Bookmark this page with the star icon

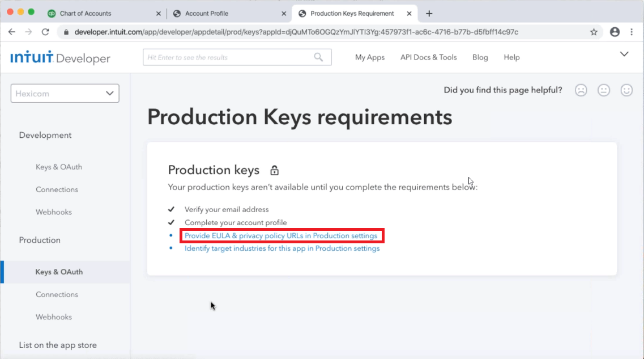coord(594,32)
